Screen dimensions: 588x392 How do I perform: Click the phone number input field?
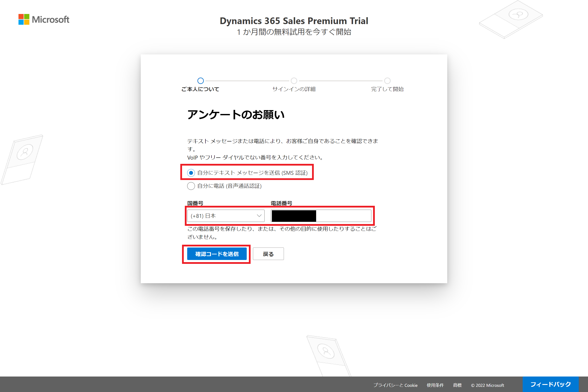[x=321, y=216]
